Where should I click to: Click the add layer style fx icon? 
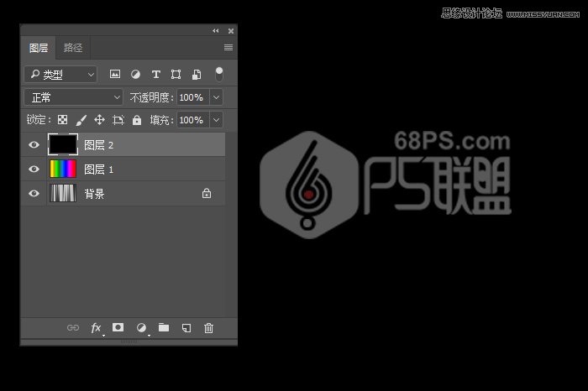click(x=96, y=328)
